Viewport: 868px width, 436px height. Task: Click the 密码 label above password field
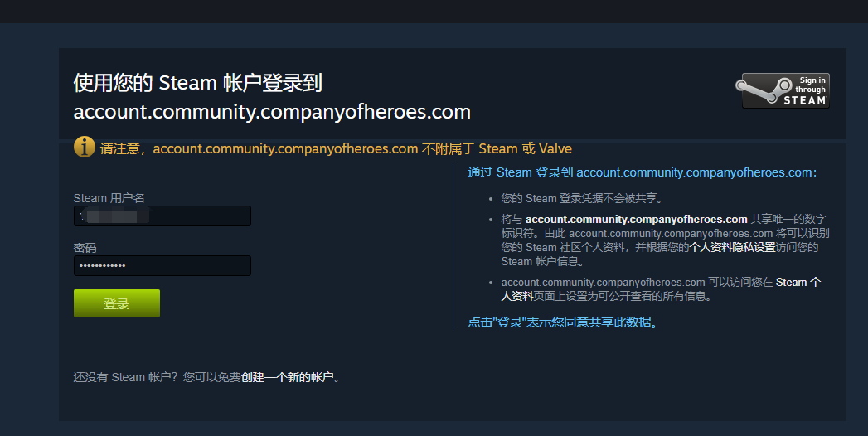pyautogui.click(x=85, y=248)
